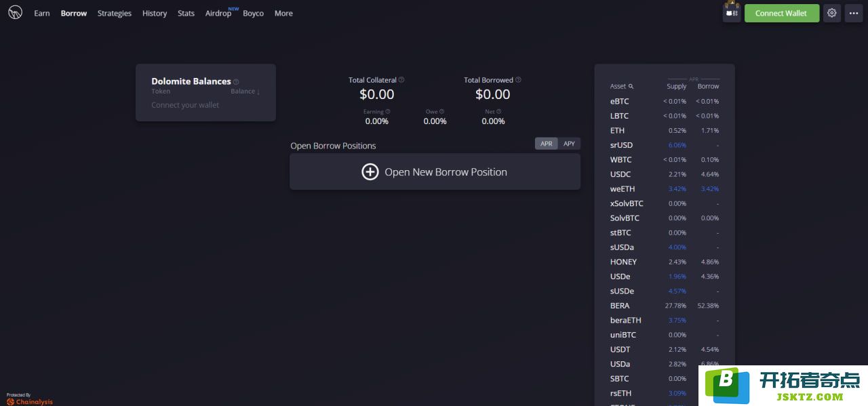The image size is (868, 406).
Task: Click help icon beside Dolomite Balances
Action: pyautogui.click(x=236, y=82)
